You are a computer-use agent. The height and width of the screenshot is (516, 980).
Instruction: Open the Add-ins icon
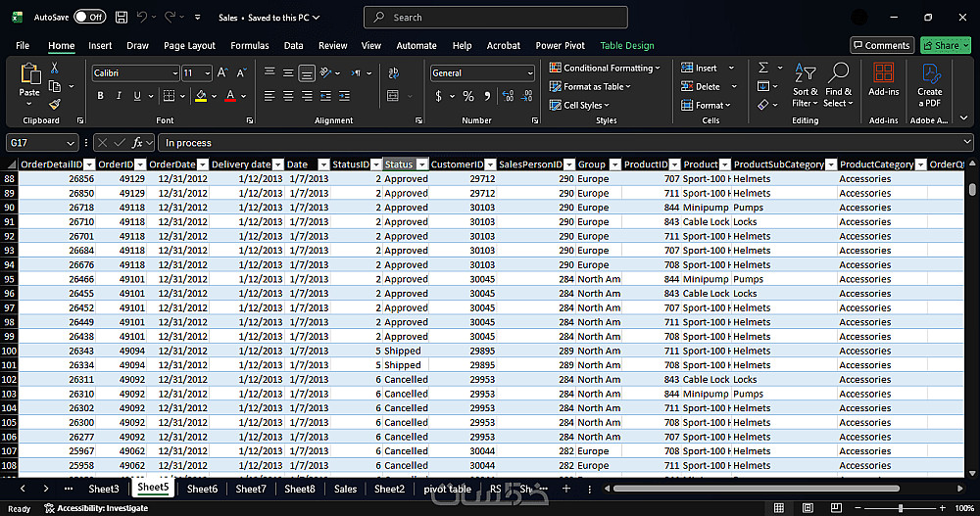coord(883,73)
